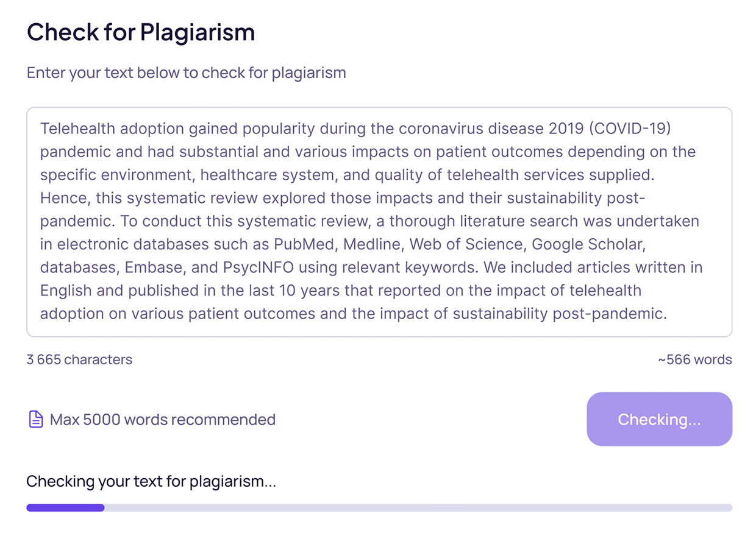This screenshot has width=756, height=533.
Task: Click the word "English" in the text area
Action: coord(65,291)
